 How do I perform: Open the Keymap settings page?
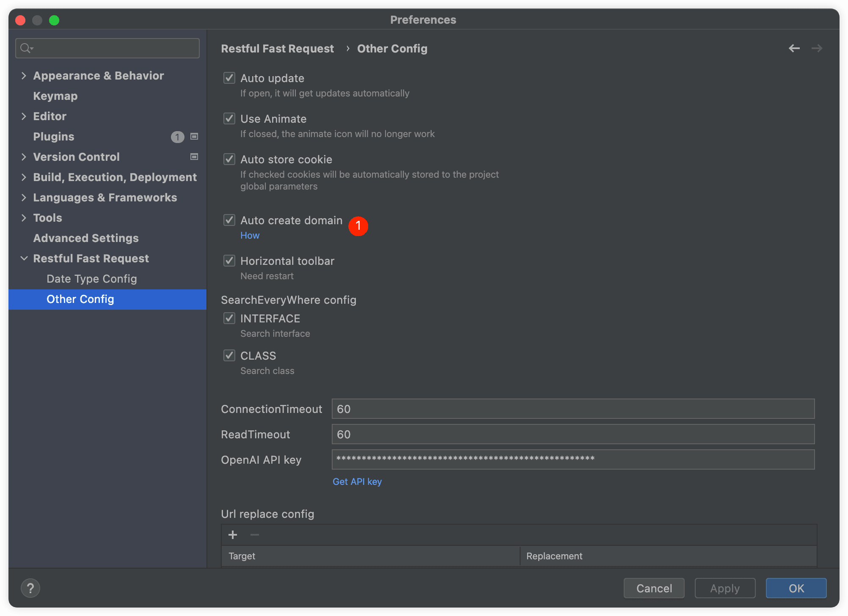55,96
